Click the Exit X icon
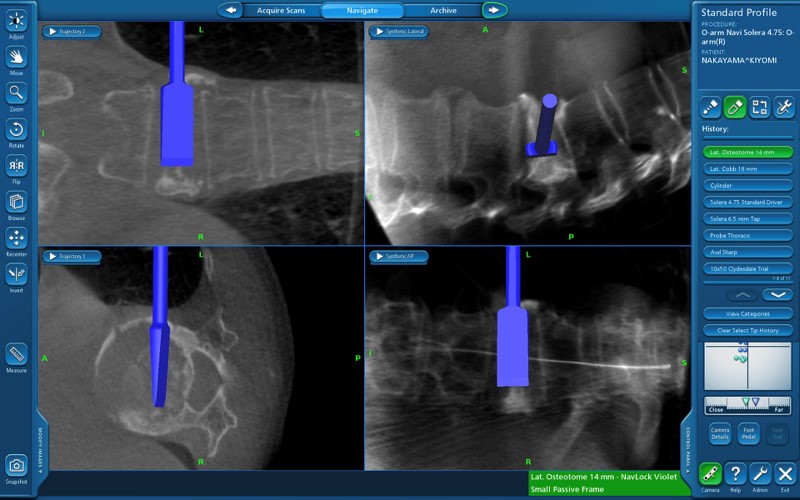 [785, 474]
